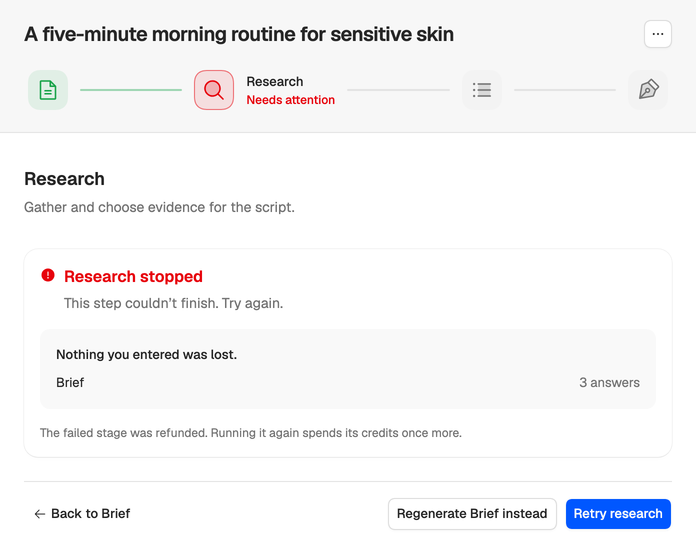
Task: Click Retry research button
Action: click(618, 514)
